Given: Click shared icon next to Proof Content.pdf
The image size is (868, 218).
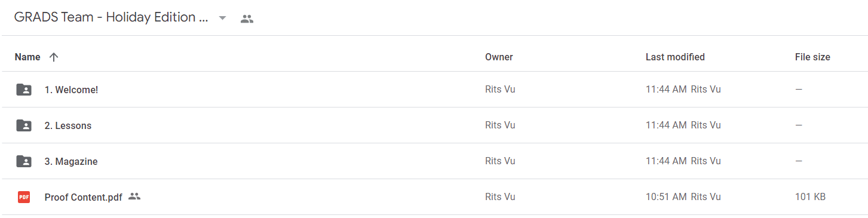Looking at the screenshot, I should pyautogui.click(x=134, y=196).
